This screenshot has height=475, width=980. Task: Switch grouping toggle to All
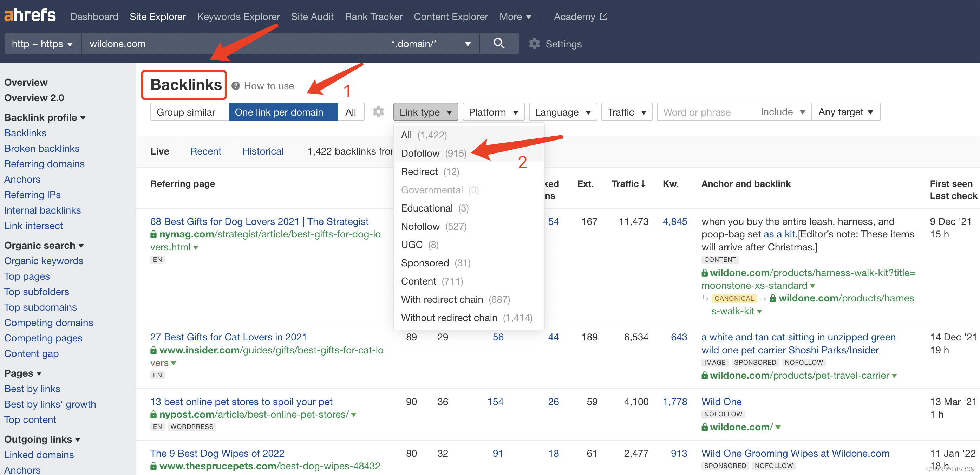(351, 112)
